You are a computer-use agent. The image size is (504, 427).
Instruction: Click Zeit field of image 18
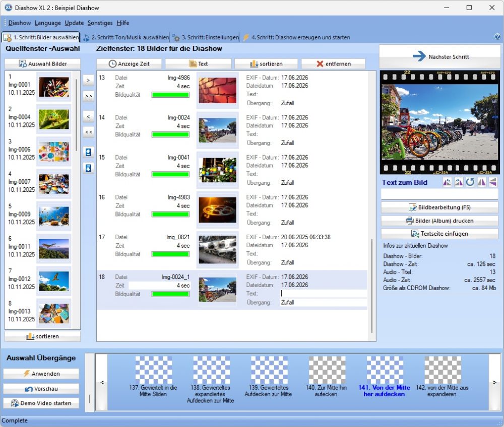(159, 286)
